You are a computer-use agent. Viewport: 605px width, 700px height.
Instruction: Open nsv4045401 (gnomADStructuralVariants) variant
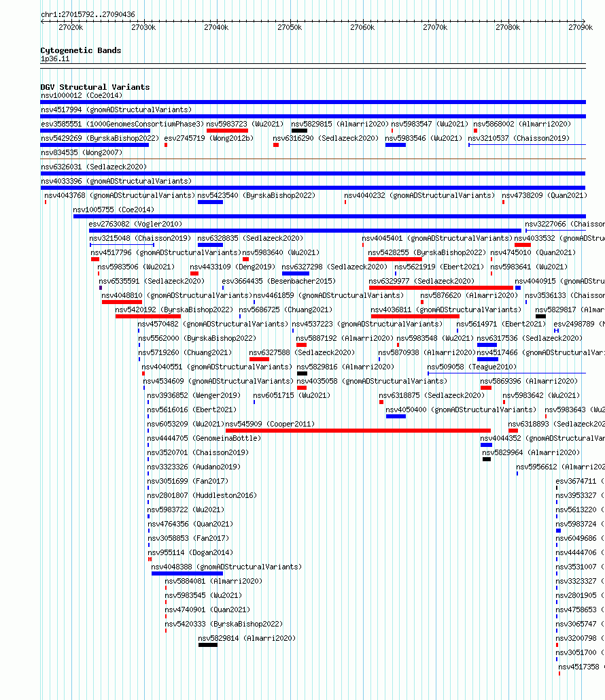(437, 238)
